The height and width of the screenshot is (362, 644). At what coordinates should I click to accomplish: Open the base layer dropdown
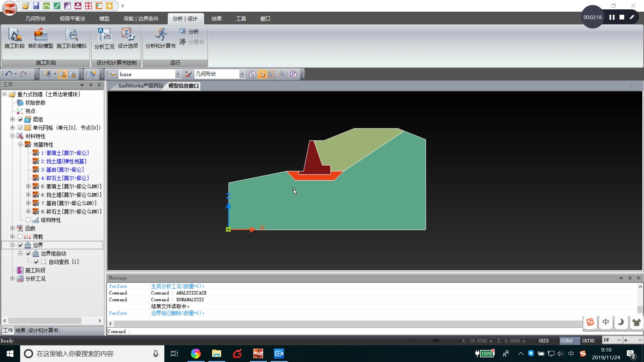click(x=178, y=74)
